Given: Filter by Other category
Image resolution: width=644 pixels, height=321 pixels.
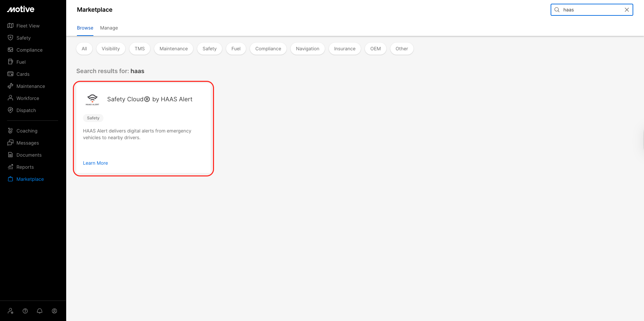Looking at the screenshot, I should 402,49.
